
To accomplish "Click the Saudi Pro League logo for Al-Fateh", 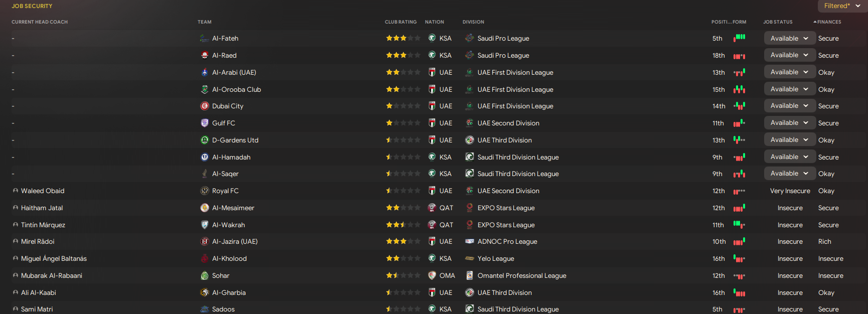I will coord(470,38).
